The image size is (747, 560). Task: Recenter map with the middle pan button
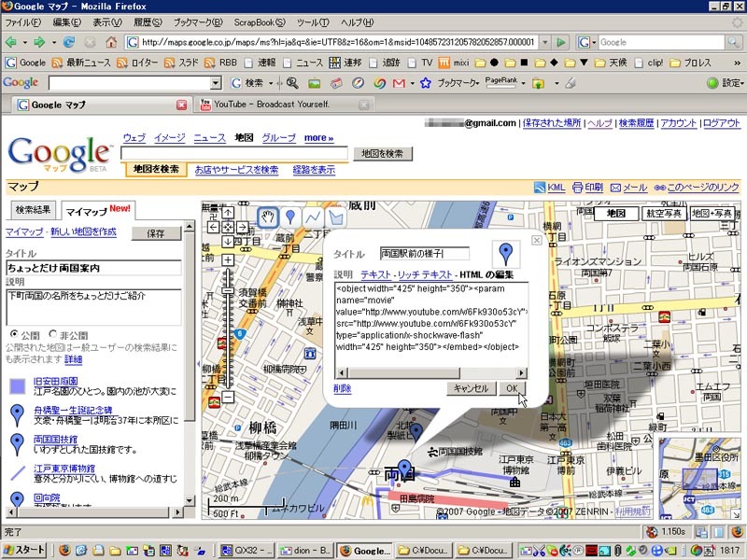[228, 227]
